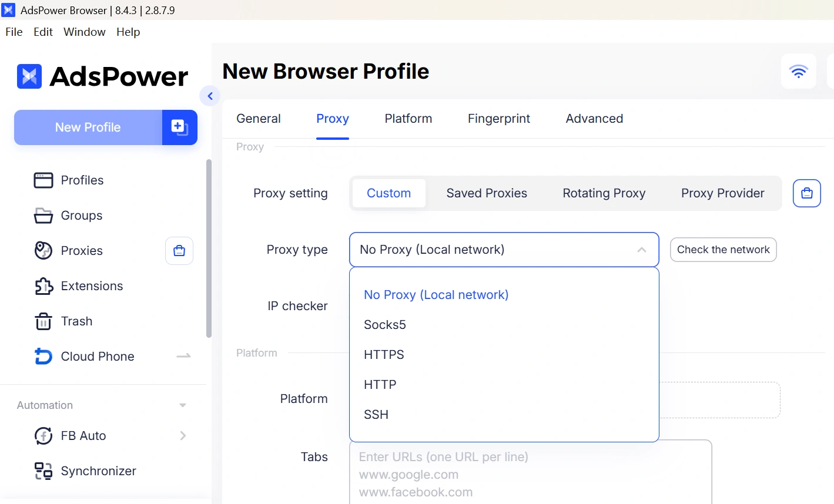Click the New Profile button
Viewport: 834px width, 504px height.
click(88, 127)
